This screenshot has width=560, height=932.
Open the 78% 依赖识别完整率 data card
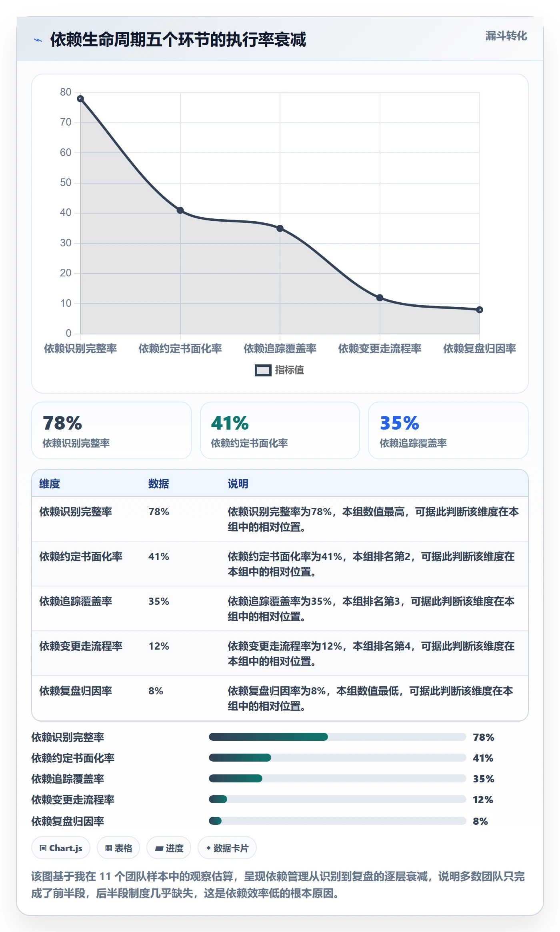pos(112,430)
